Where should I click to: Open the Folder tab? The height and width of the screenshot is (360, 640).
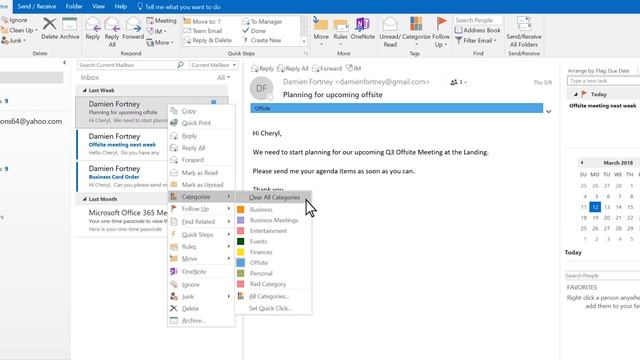[x=74, y=7]
